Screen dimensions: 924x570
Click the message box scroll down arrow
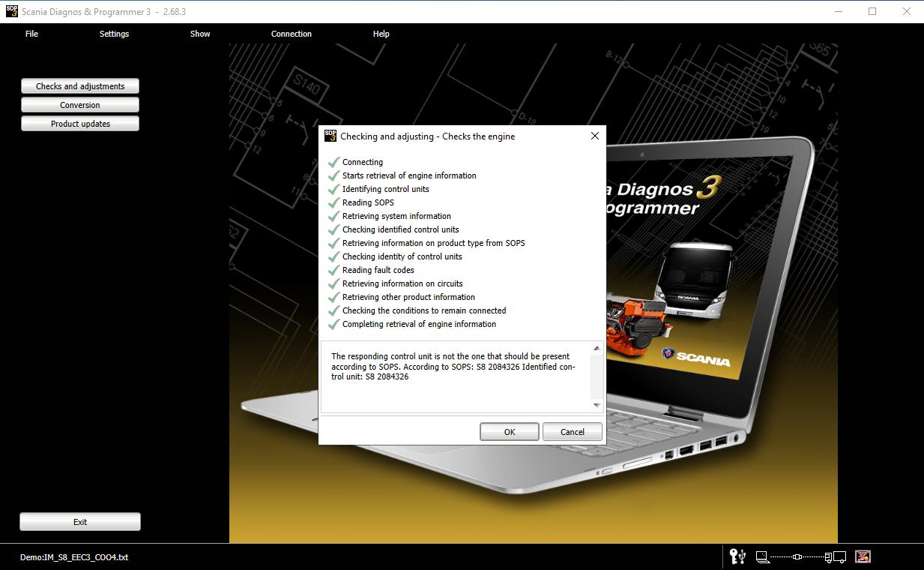pyautogui.click(x=597, y=406)
